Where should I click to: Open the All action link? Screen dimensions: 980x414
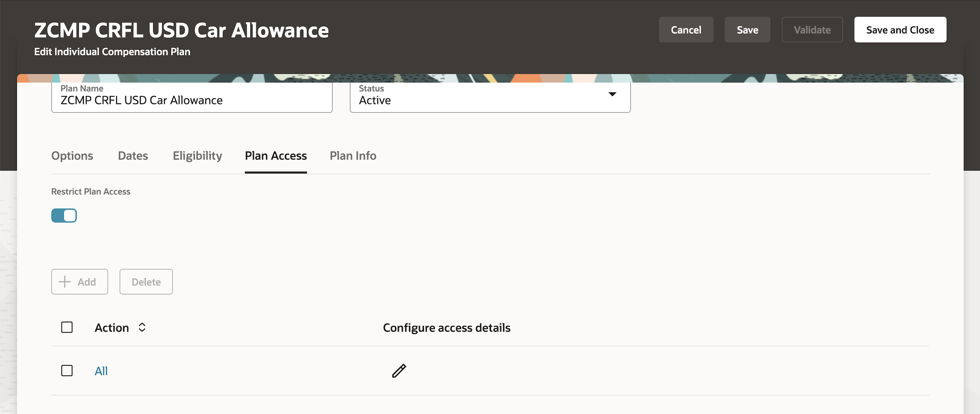[101, 371]
